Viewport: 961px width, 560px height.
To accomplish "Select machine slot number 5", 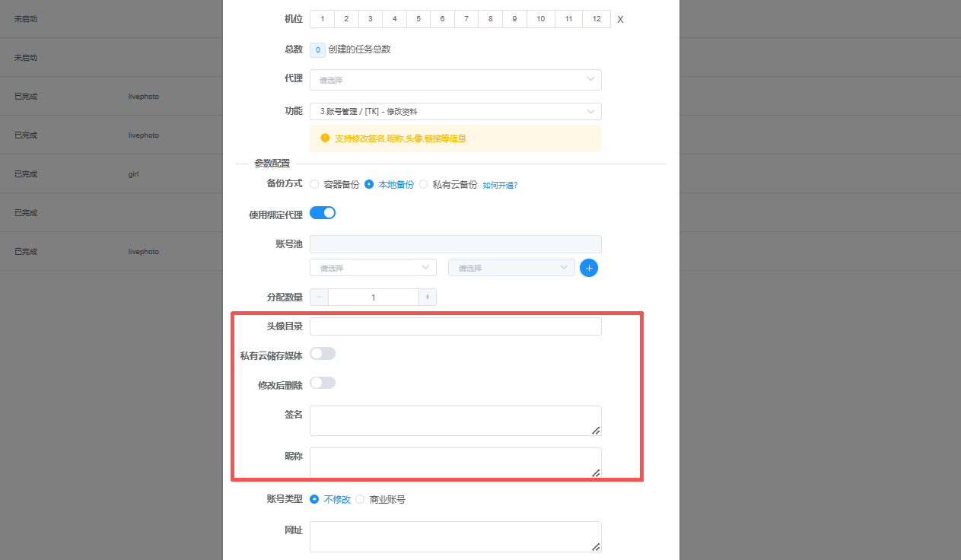I will (418, 18).
